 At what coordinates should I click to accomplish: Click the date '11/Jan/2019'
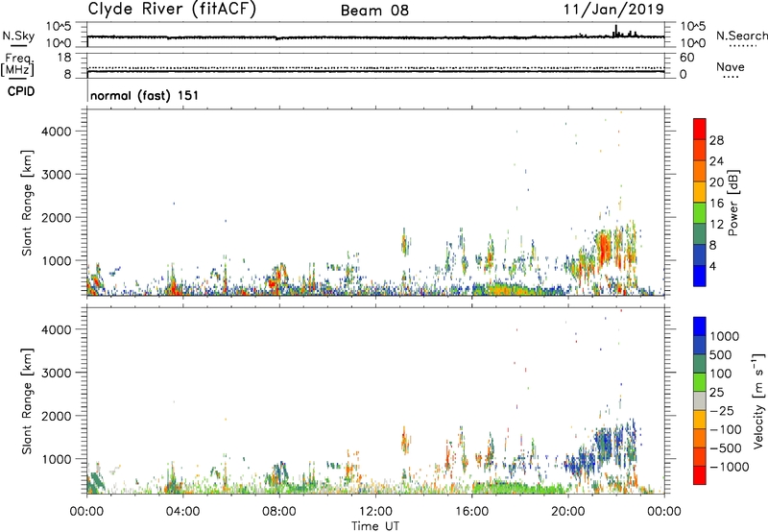tap(613, 9)
